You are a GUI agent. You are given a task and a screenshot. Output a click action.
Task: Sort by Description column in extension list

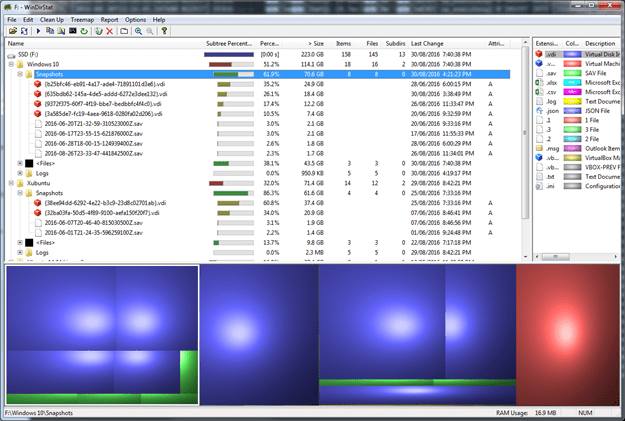pos(602,43)
